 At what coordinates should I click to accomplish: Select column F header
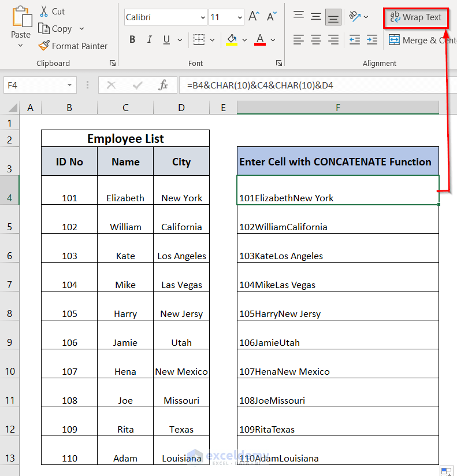[x=338, y=108]
